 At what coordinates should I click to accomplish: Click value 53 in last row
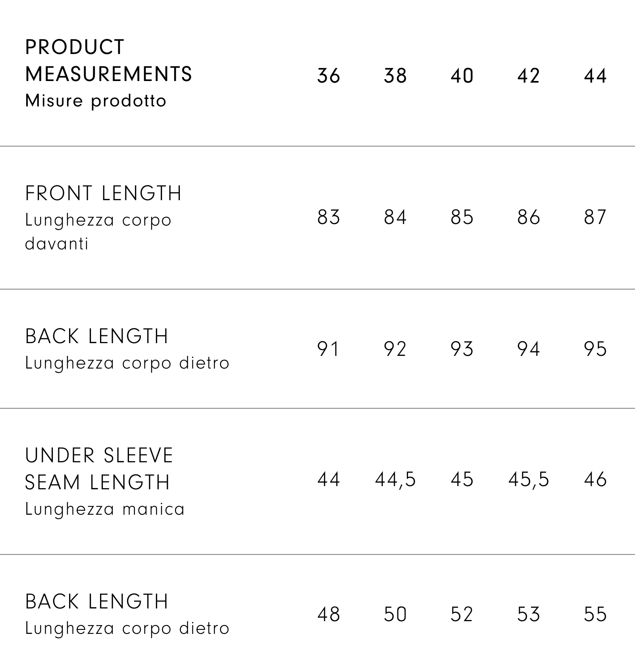(x=529, y=614)
